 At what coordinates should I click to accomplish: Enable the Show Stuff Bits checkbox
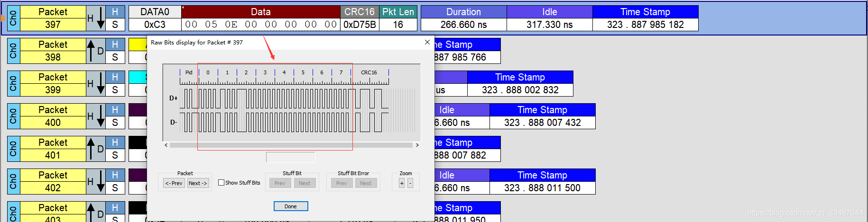tap(222, 183)
